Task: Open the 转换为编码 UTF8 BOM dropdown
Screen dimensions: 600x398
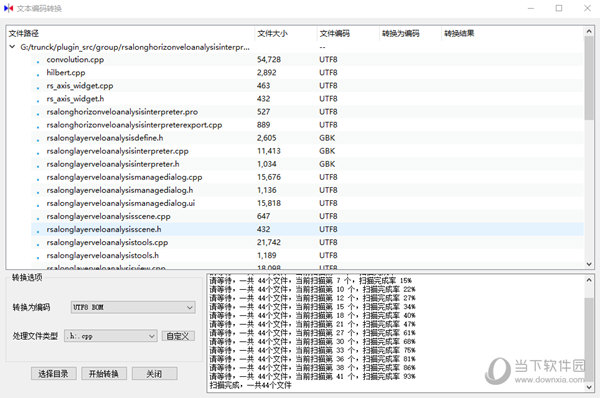Action: [x=133, y=307]
